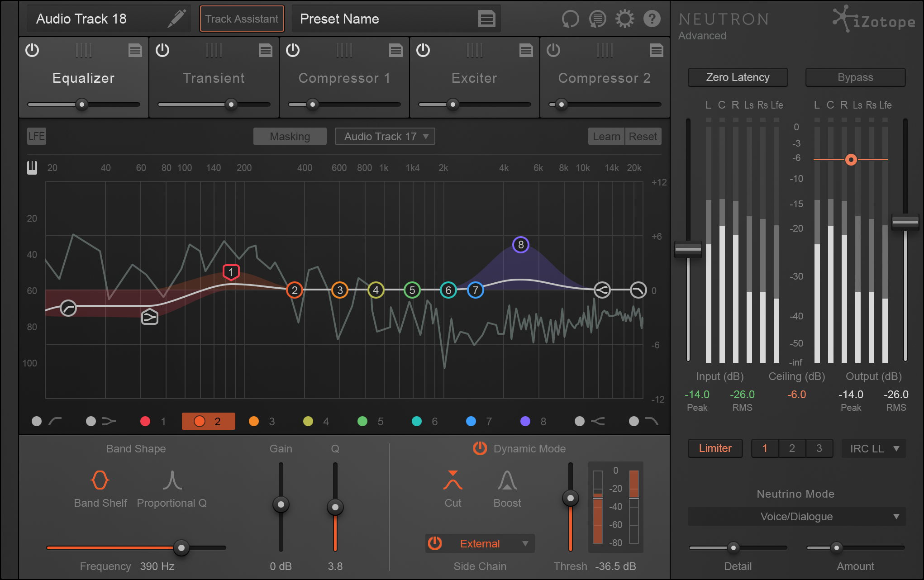Select the Band Shelf shape icon
This screenshot has width=924, height=580.
tap(100, 480)
